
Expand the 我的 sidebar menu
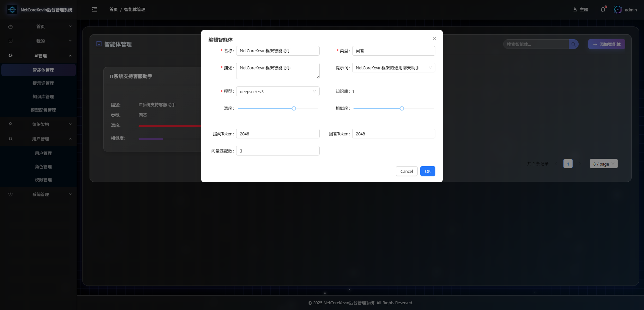click(70, 41)
